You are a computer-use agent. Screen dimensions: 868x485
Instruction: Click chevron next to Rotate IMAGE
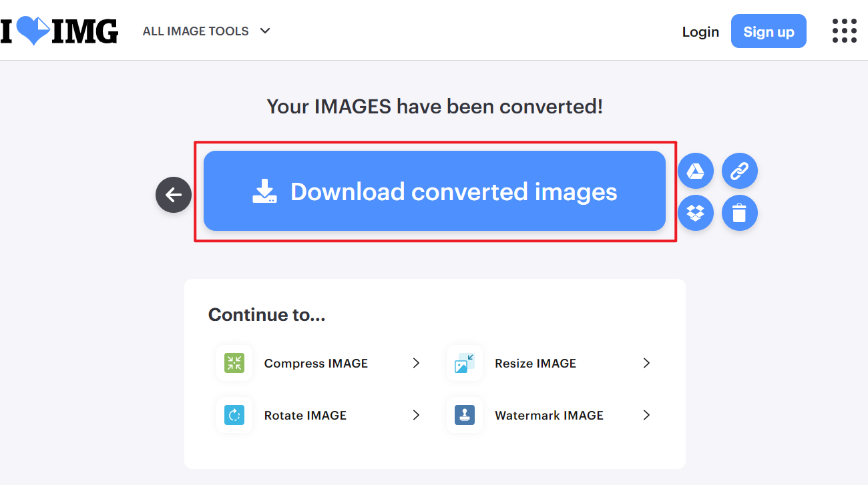coord(416,415)
